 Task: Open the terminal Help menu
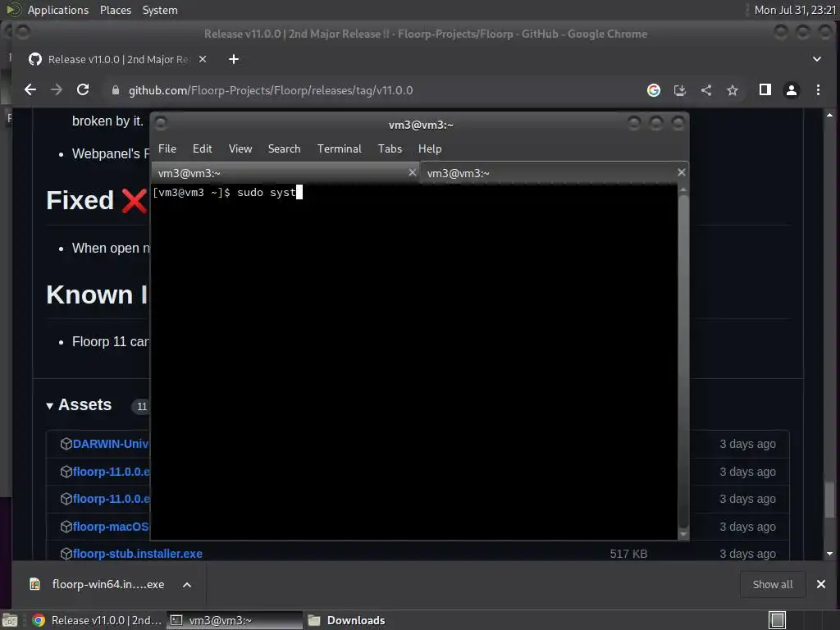[x=430, y=148]
